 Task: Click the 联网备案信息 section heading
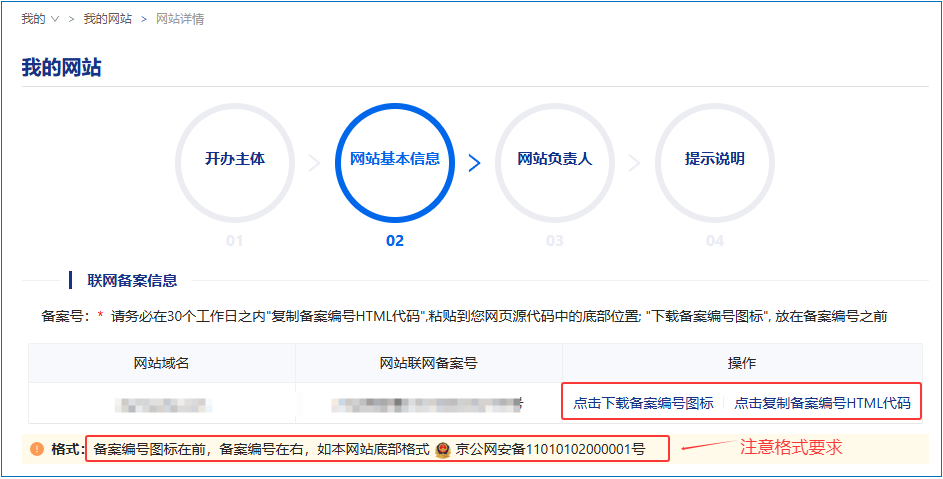tap(132, 281)
